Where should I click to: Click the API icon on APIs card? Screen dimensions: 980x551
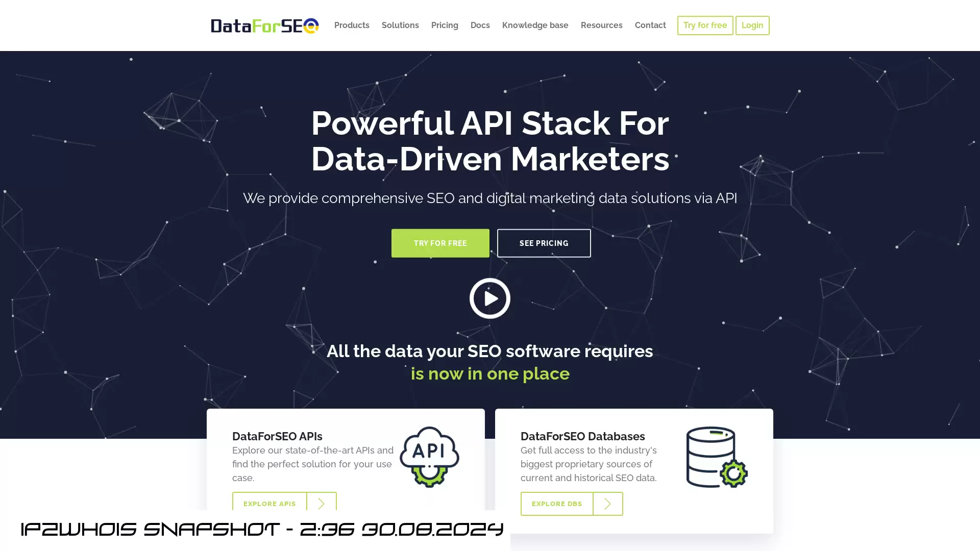tap(429, 457)
